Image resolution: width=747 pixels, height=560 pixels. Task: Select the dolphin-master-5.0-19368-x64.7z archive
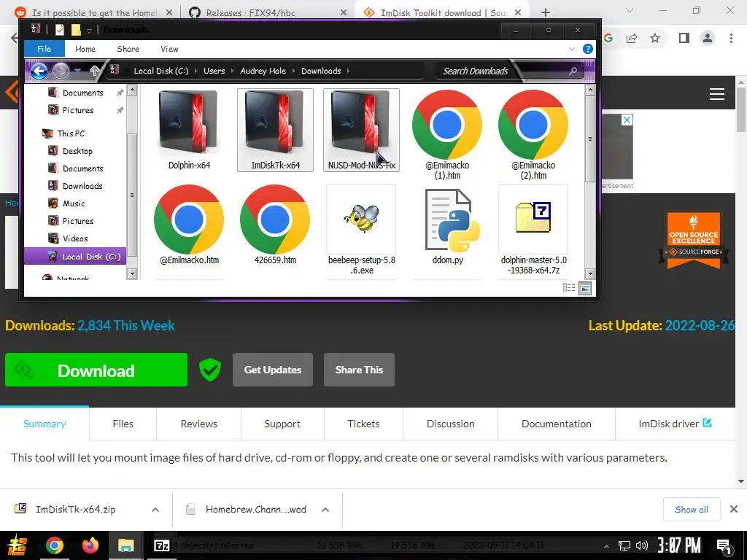point(533,230)
